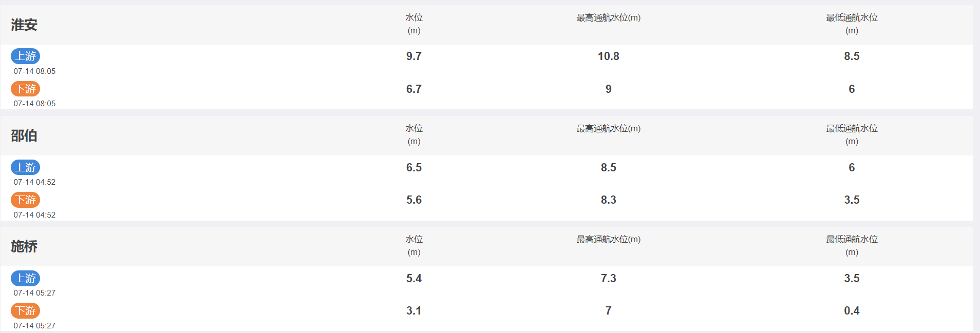Click timestamp 07-14 04:52 under 邵伯 上游
Screen dimensions: 980x333
pos(34,182)
